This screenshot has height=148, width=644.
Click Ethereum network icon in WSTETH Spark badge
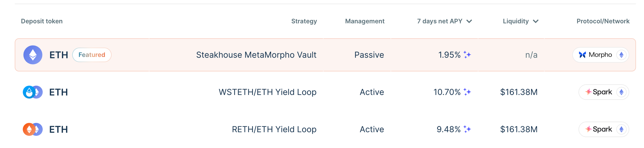point(621,92)
